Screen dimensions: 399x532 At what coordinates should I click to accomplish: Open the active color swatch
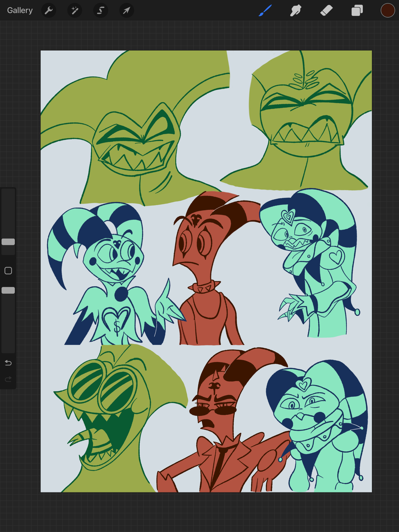pos(388,10)
